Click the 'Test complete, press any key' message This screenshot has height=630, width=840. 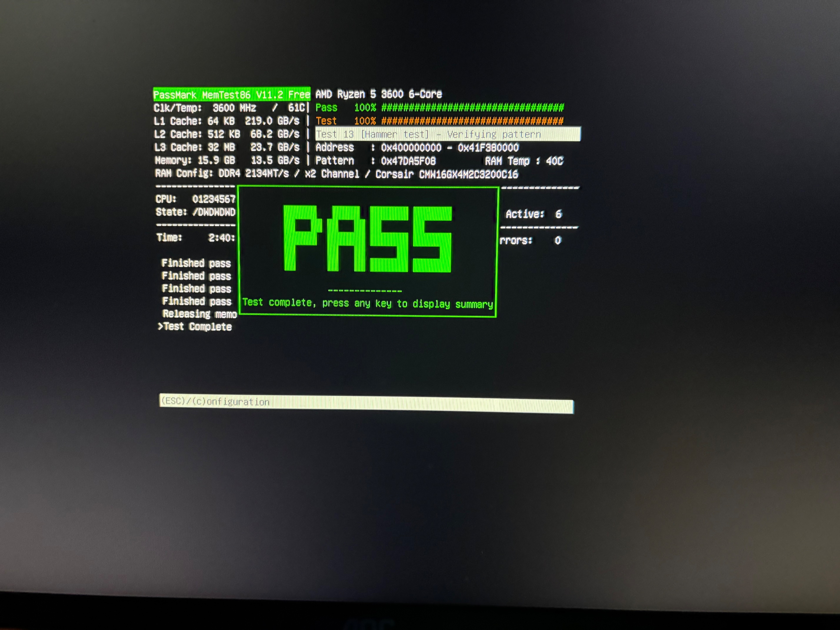point(367,303)
